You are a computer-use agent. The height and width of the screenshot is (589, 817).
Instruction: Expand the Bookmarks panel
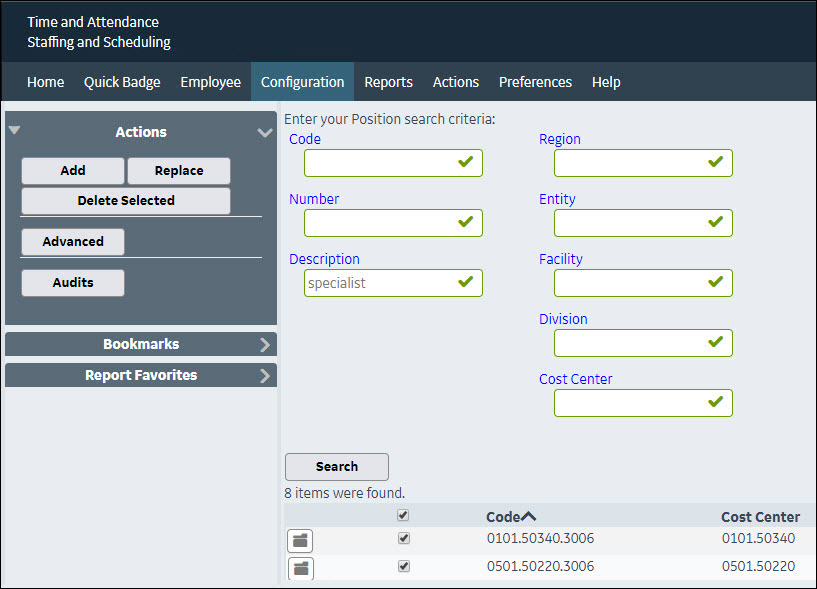tap(265, 345)
